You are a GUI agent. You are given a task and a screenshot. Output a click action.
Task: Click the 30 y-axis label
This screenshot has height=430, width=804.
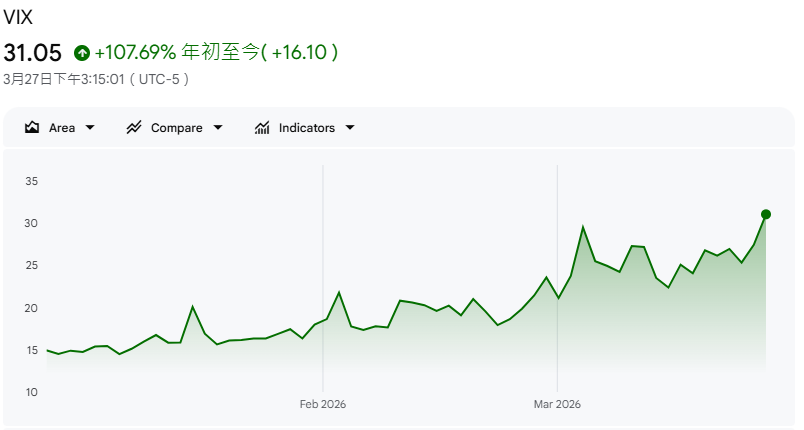pos(31,223)
